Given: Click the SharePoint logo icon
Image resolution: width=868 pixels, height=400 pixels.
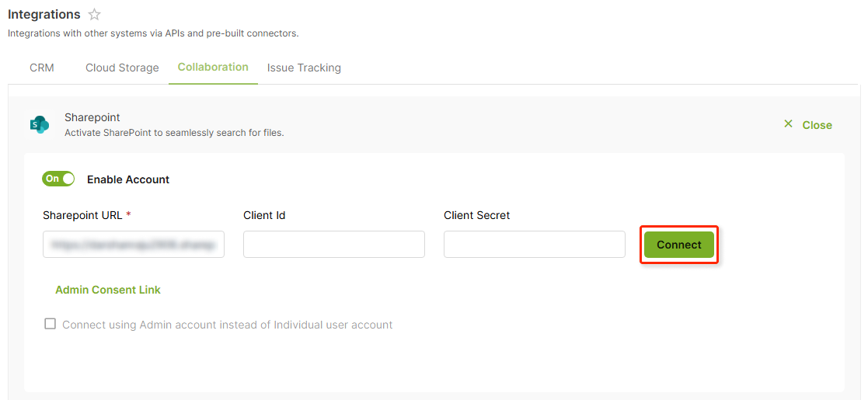Looking at the screenshot, I should tap(40, 124).
